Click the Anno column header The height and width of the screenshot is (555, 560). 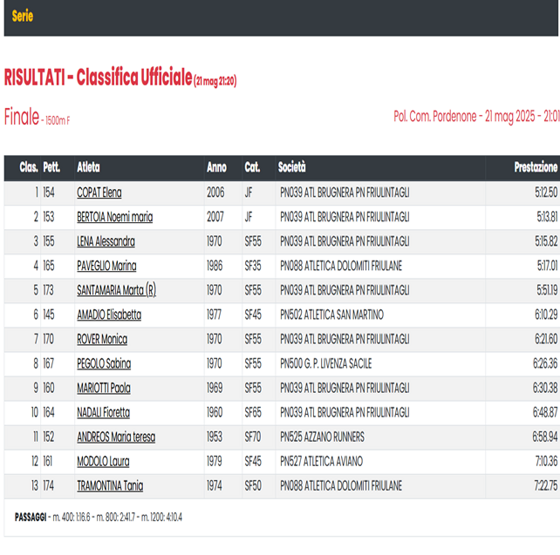pyautogui.click(x=216, y=167)
